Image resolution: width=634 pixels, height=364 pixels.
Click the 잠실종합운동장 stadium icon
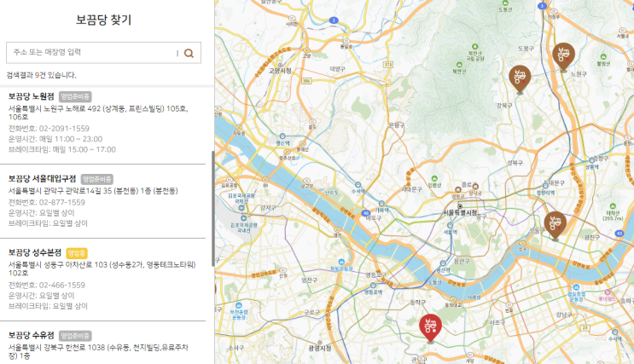(576, 287)
